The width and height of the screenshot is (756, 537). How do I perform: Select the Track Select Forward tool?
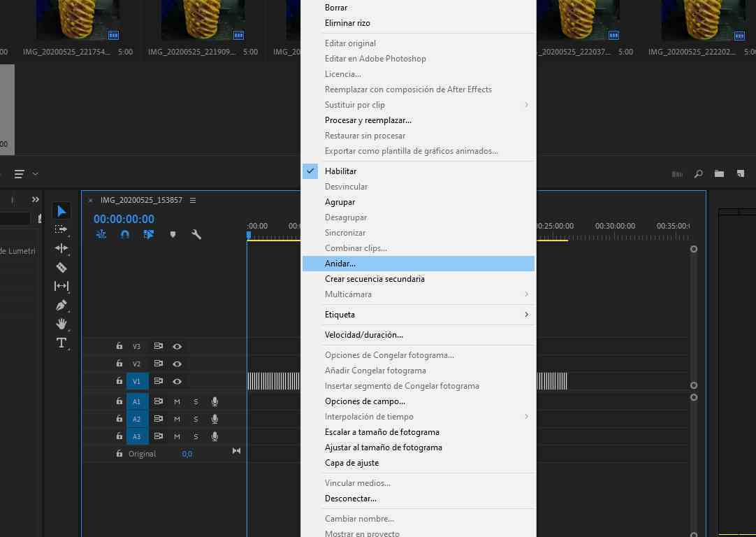61,229
